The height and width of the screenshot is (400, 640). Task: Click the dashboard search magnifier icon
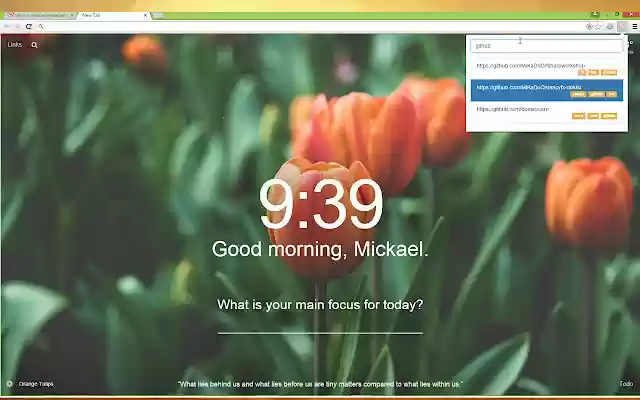(35, 45)
